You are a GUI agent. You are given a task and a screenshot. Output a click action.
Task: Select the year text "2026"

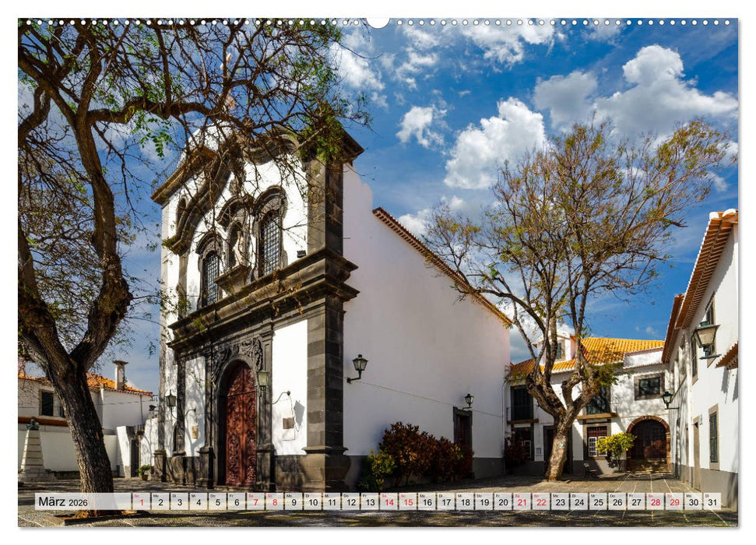pyautogui.click(x=78, y=503)
